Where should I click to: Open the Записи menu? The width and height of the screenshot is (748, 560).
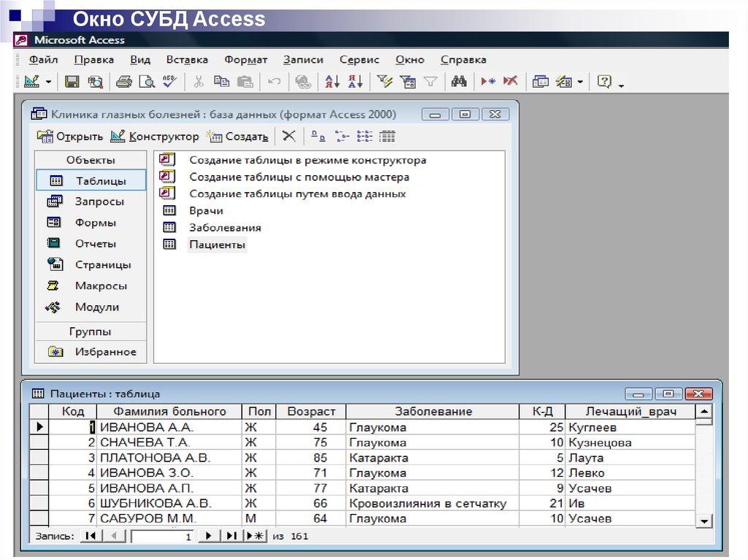point(303,60)
